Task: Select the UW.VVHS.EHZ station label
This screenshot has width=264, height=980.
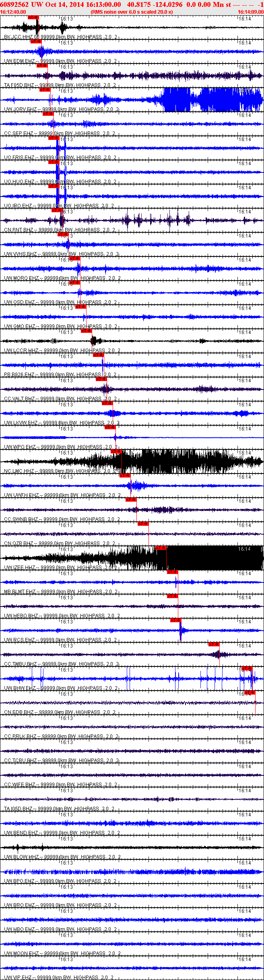Action: click(20, 254)
